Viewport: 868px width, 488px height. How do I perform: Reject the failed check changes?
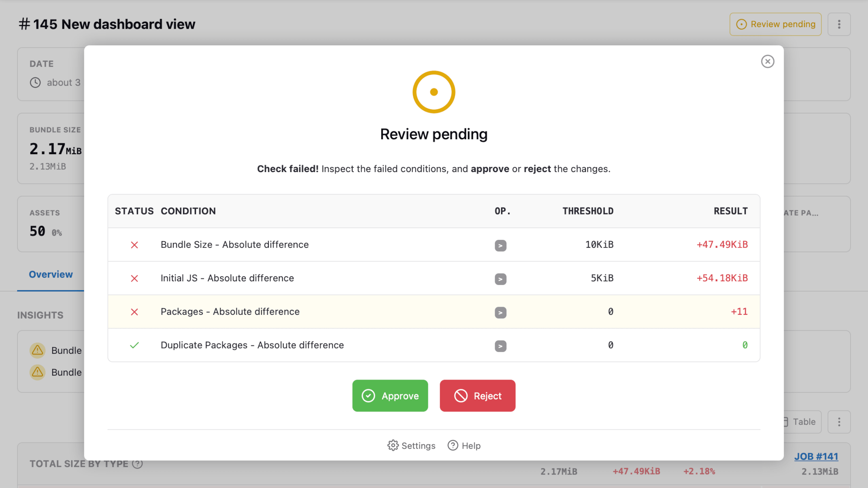(477, 396)
